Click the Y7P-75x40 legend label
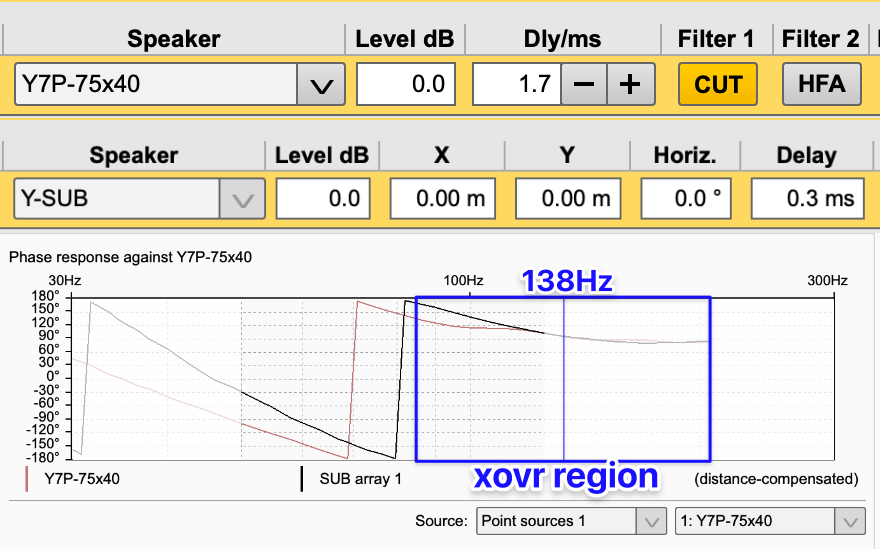Viewport: 880px width, 549px height. tap(82, 479)
